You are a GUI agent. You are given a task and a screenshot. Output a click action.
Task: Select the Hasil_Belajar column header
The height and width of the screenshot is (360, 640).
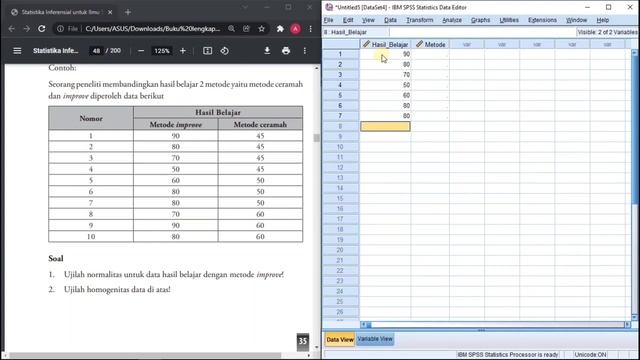click(385, 44)
